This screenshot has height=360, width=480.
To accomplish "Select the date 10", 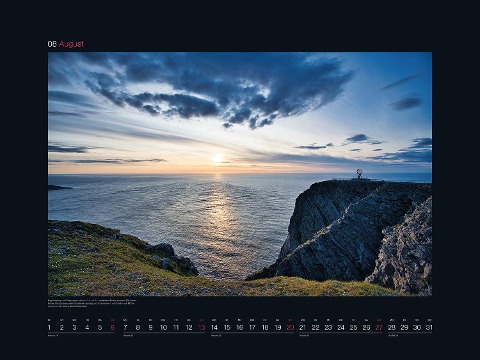I will coord(163,327).
